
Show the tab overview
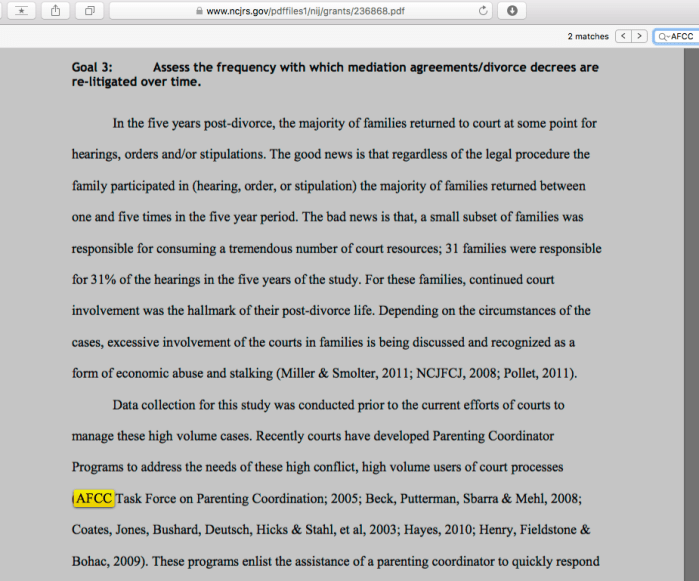click(89, 11)
